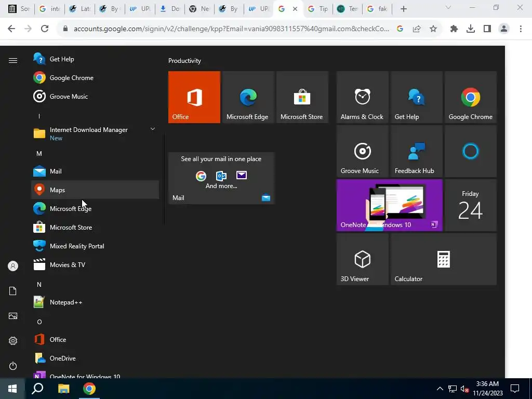The width and height of the screenshot is (532, 399).
Task: Click the Chrome address bar URL
Action: point(231,29)
